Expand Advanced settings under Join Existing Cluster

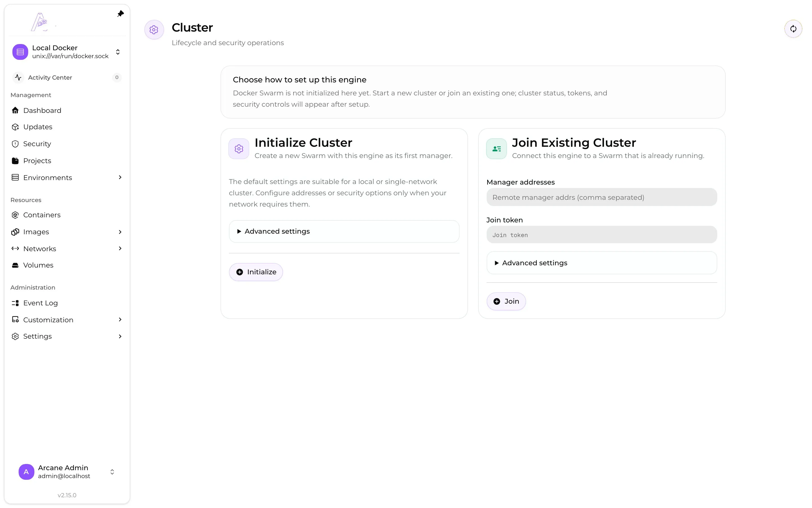pyautogui.click(x=602, y=263)
